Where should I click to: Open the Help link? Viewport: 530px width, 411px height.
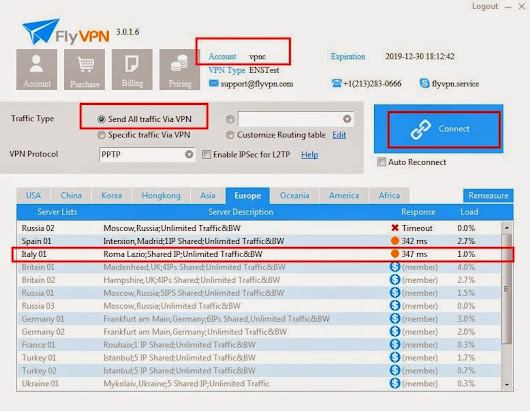point(310,154)
